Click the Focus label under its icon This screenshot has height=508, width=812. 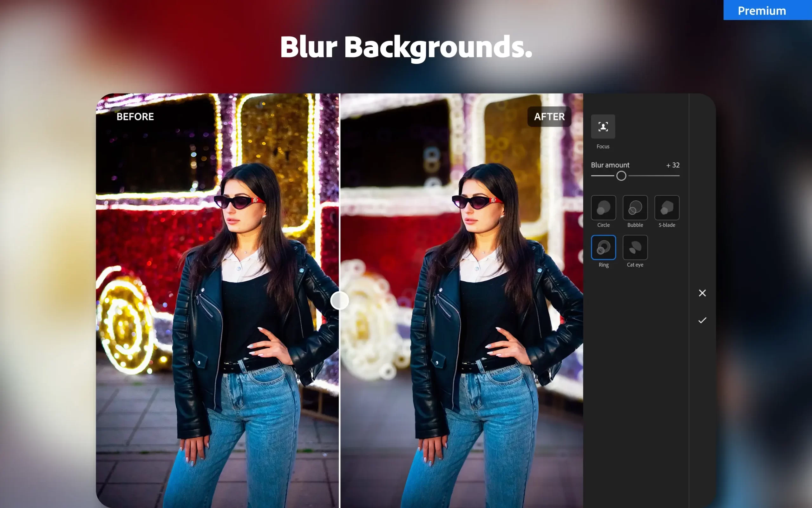603,146
